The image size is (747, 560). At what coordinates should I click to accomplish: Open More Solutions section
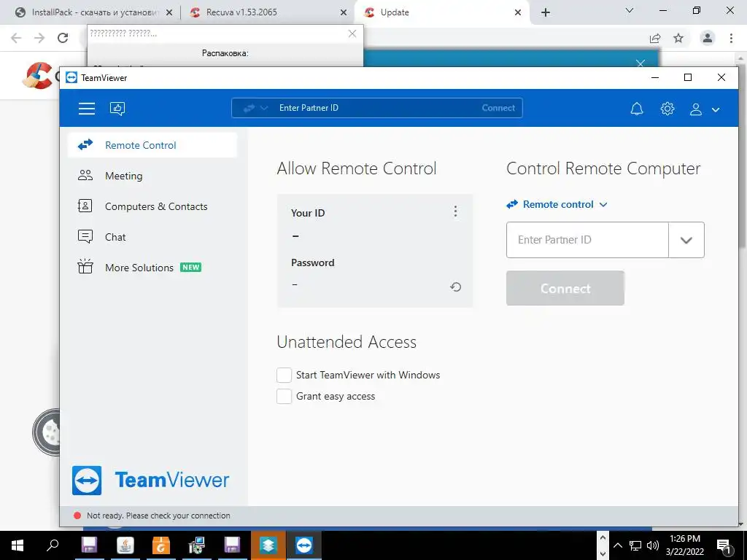pyautogui.click(x=152, y=267)
